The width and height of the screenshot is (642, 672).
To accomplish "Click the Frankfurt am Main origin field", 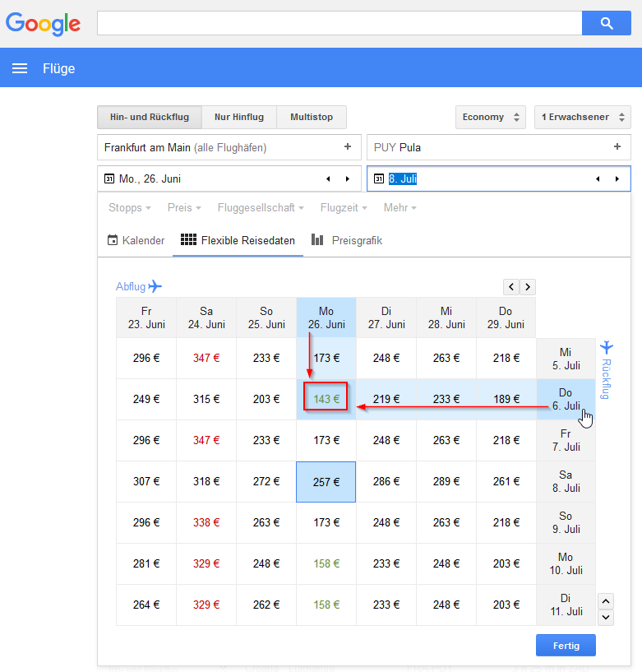I will (x=229, y=147).
